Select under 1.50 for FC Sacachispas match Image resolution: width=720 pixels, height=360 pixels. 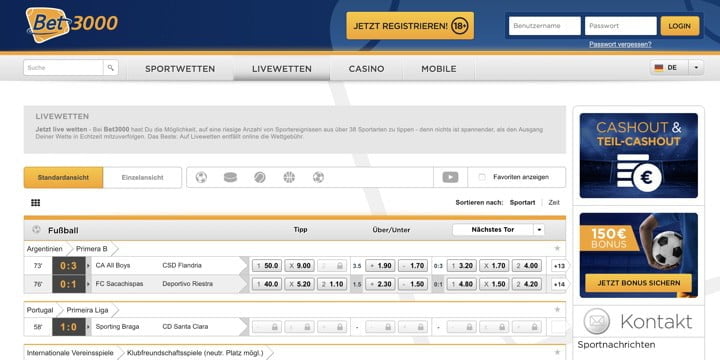pyautogui.click(x=413, y=284)
